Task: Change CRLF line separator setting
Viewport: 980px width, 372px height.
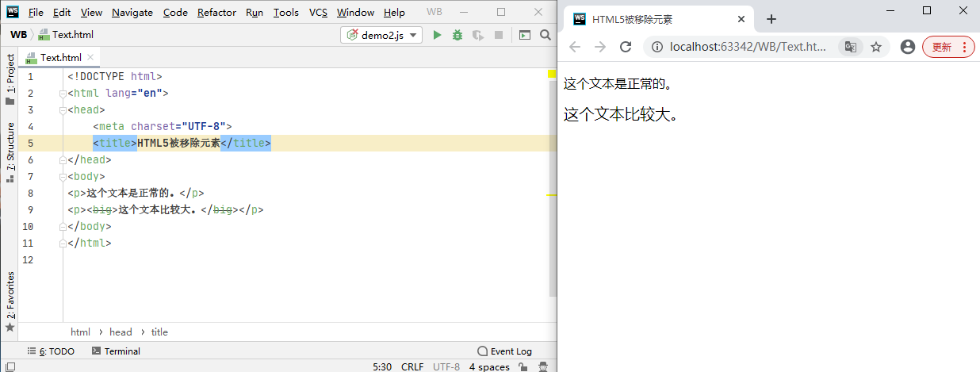Action: tap(412, 366)
